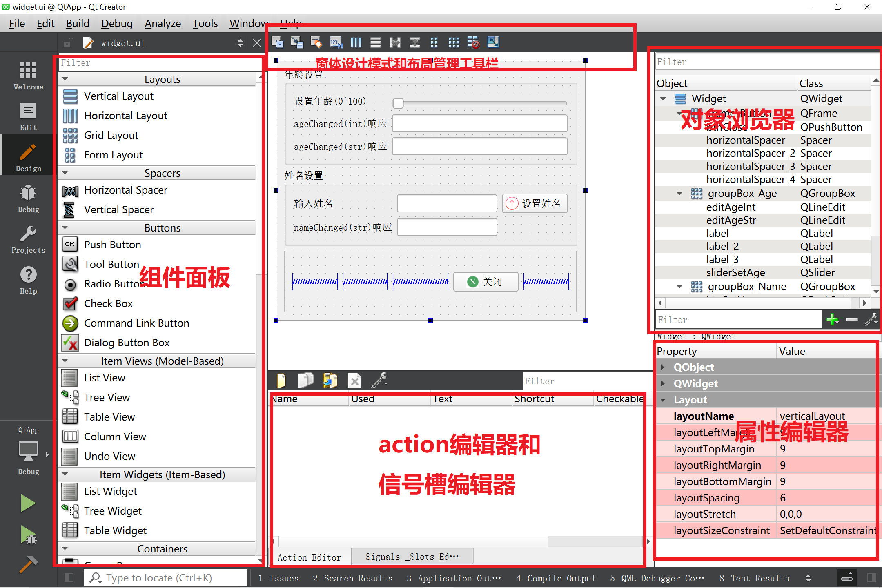The width and height of the screenshot is (882, 588).
Task: Click Lay Out Horizontally toolbar icon
Action: pyautogui.click(x=356, y=42)
